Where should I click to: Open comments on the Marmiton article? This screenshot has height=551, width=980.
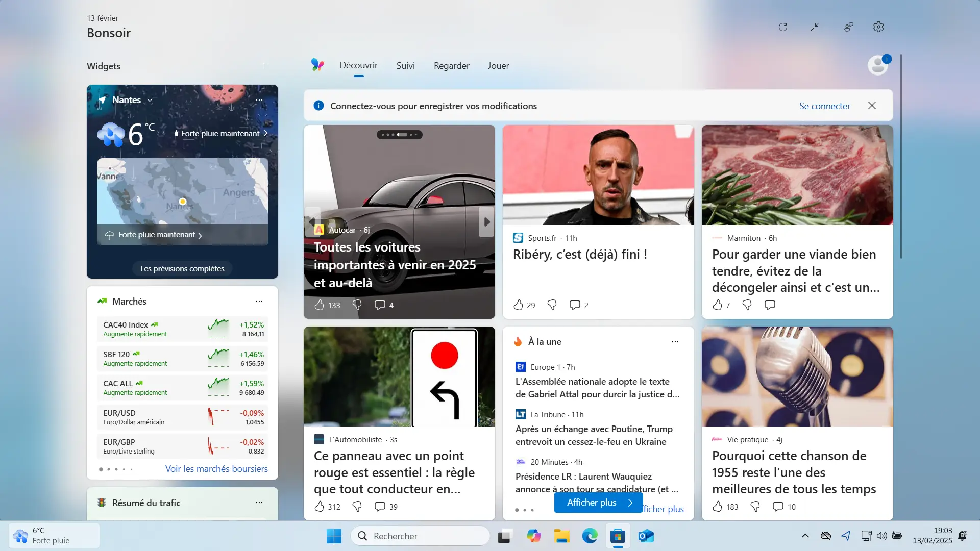(770, 305)
